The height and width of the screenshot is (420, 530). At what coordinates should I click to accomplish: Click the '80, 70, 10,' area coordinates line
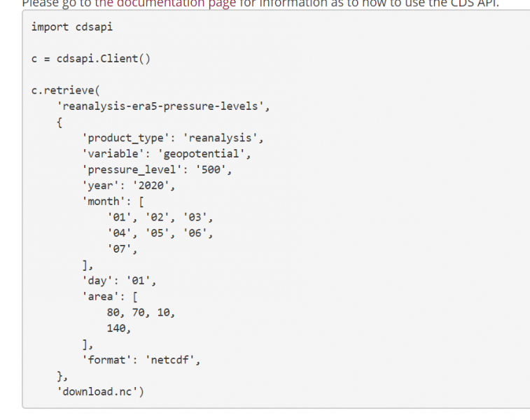coord(141,312)
